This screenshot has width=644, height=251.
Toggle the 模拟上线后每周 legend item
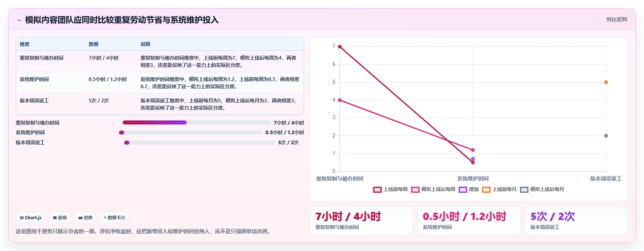point(433,189)
